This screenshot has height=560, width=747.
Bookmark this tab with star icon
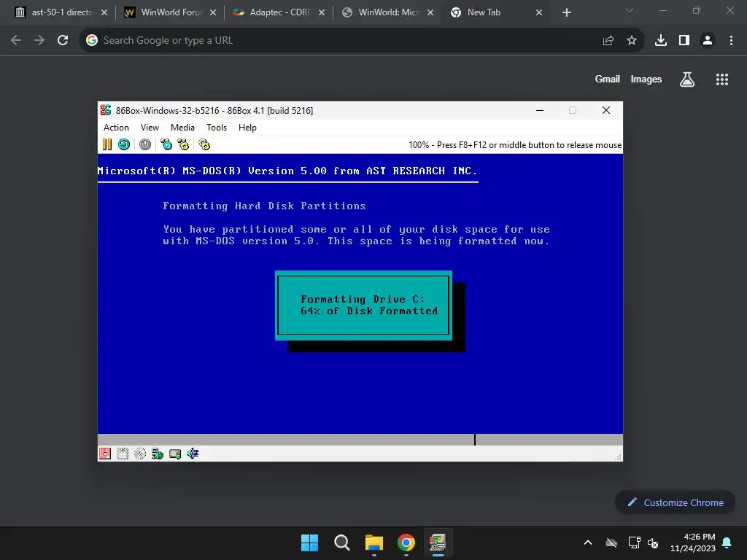click(632, 41)
